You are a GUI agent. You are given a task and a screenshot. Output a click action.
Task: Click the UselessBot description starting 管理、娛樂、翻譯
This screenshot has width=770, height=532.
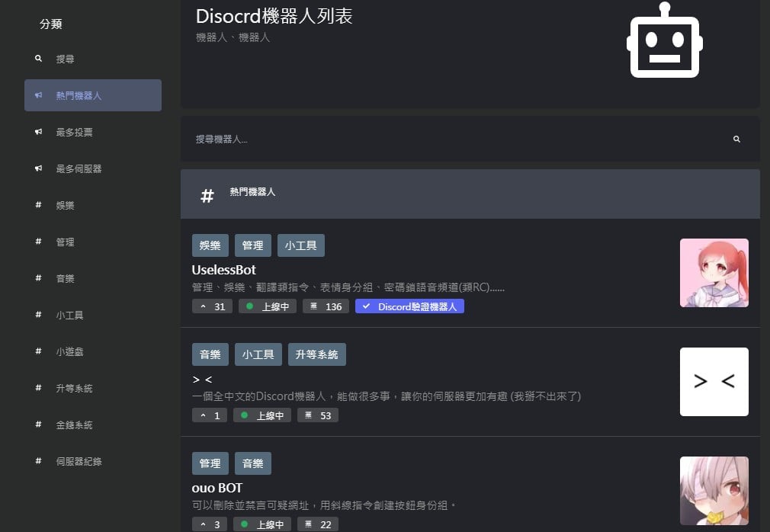coord(348,287)
